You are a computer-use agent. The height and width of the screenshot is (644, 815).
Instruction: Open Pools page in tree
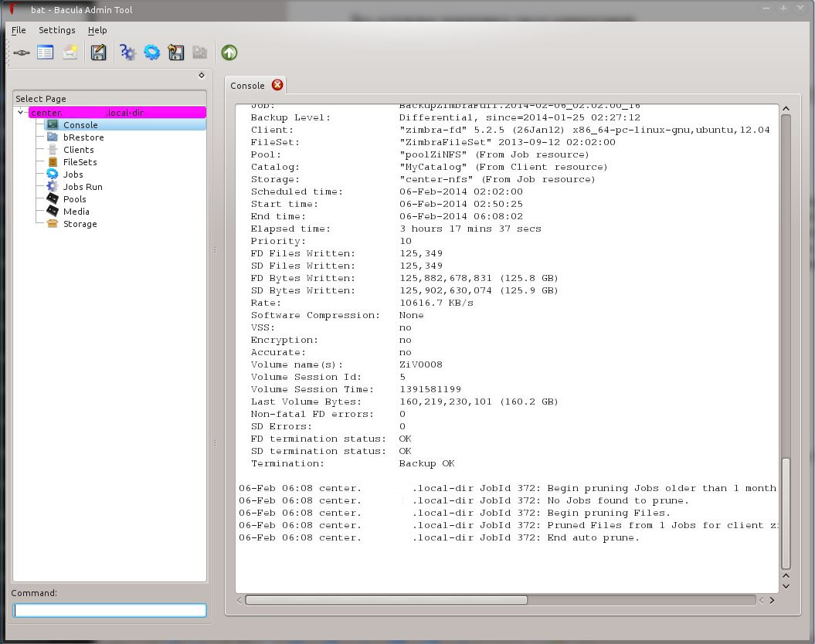(x=74, y=199)
